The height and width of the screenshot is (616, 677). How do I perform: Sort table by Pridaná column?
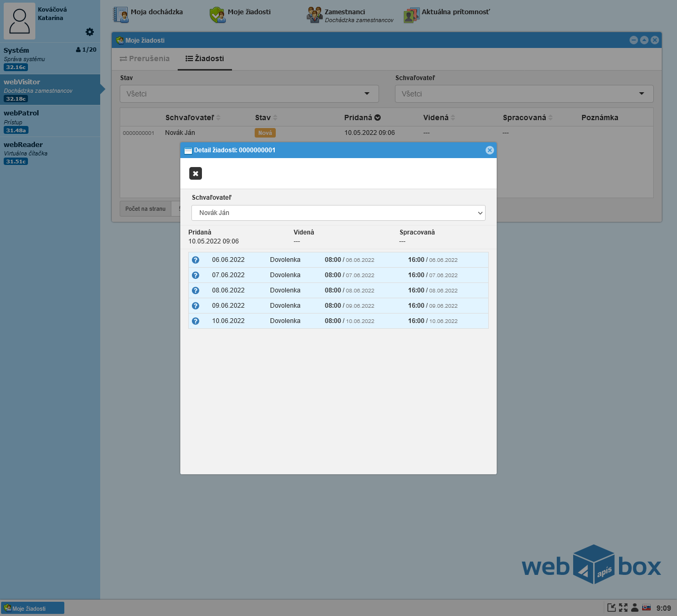pos(362,118)
